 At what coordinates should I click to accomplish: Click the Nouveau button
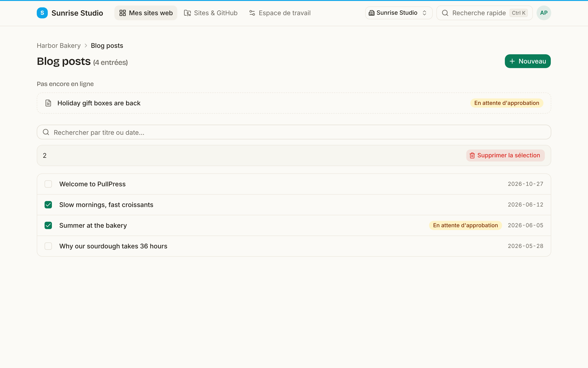(x=528, y=61)
